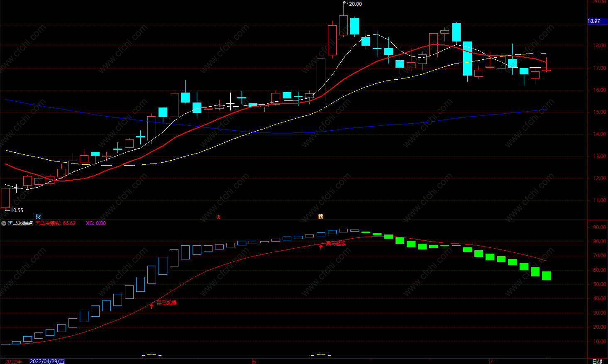Click the upper 黑马起爆 signal near 80
Viewport: 608px width, 364px height.
pos(335,243)
